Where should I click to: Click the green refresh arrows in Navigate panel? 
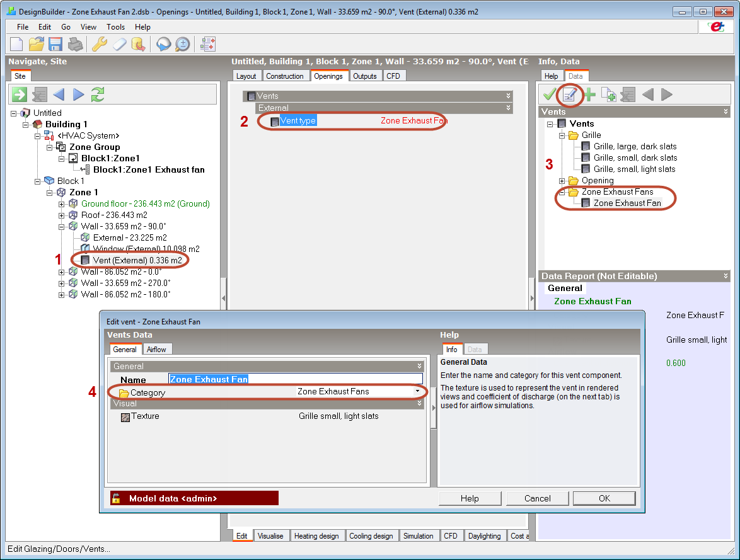(97, 94)
